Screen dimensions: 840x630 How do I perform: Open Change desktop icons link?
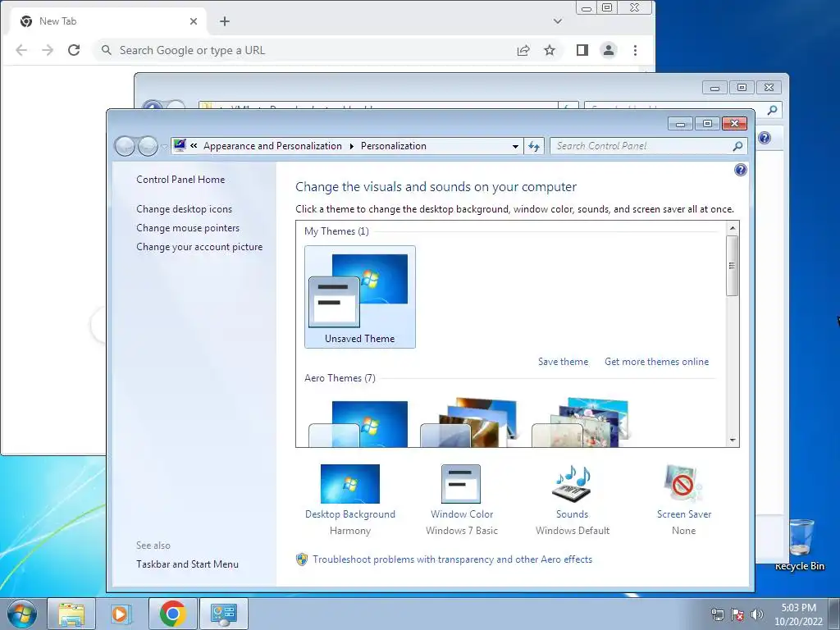pyautogui.click(x=185, y=209)
